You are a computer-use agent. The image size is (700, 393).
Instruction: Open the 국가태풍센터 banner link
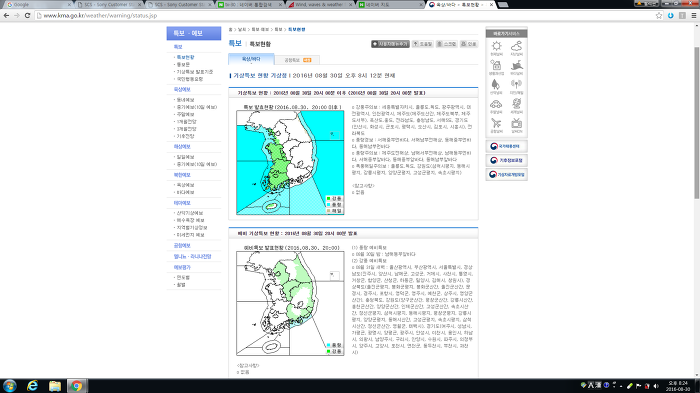[x=507, y=146]
